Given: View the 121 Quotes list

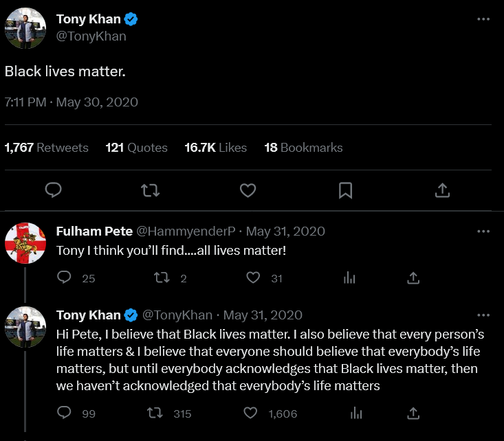Looking at the screenshot, I should [136, 148].
